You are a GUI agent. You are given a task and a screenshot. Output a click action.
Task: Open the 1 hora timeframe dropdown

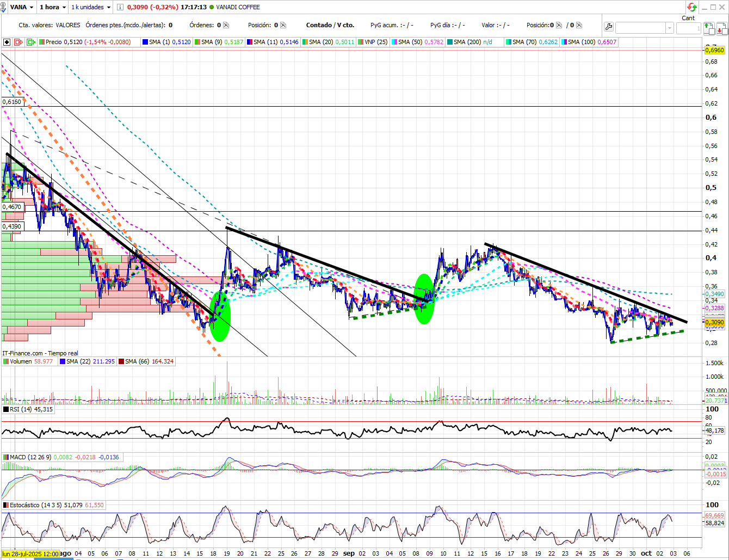53,7
